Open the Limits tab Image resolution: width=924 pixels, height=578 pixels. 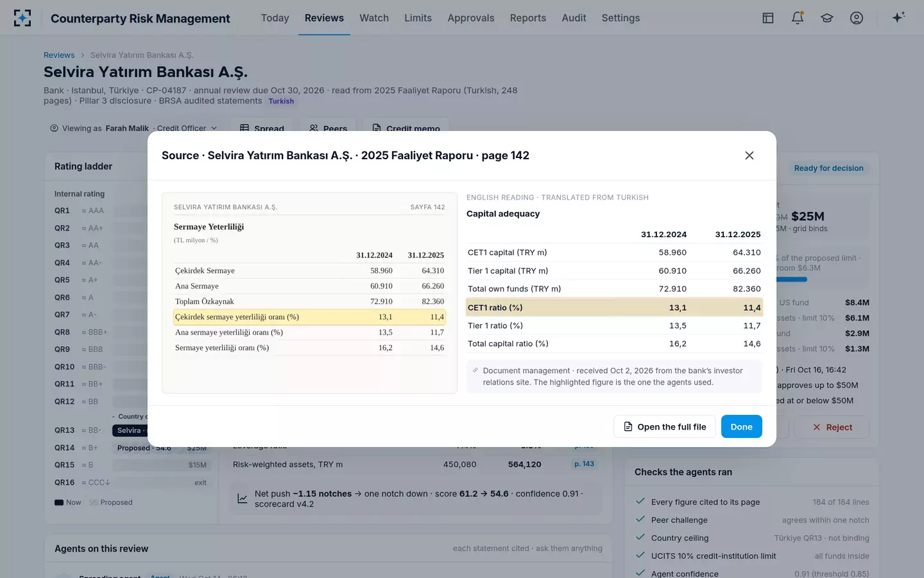coord(418,18)
